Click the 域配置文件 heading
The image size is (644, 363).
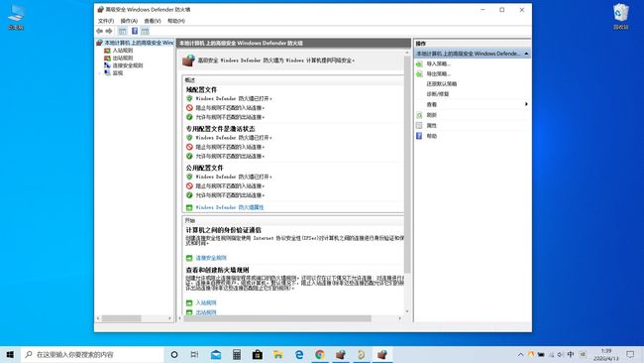click(201, 89)
